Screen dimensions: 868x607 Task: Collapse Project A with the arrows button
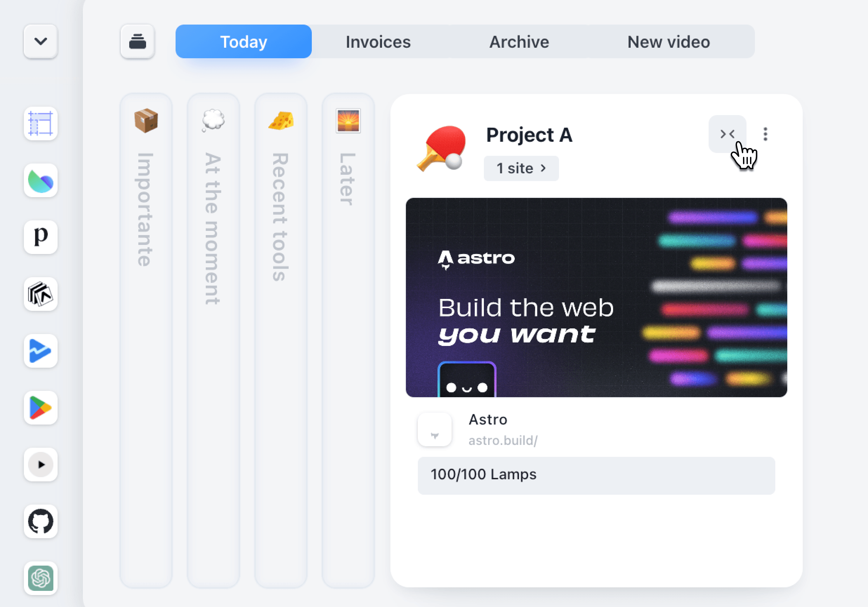(727, 134)
